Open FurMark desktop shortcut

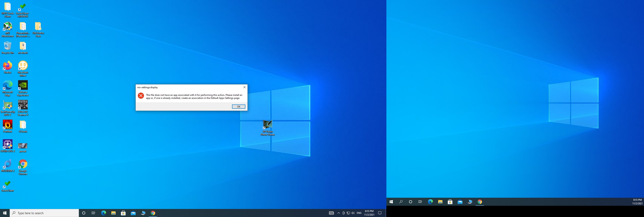point(7,125)
